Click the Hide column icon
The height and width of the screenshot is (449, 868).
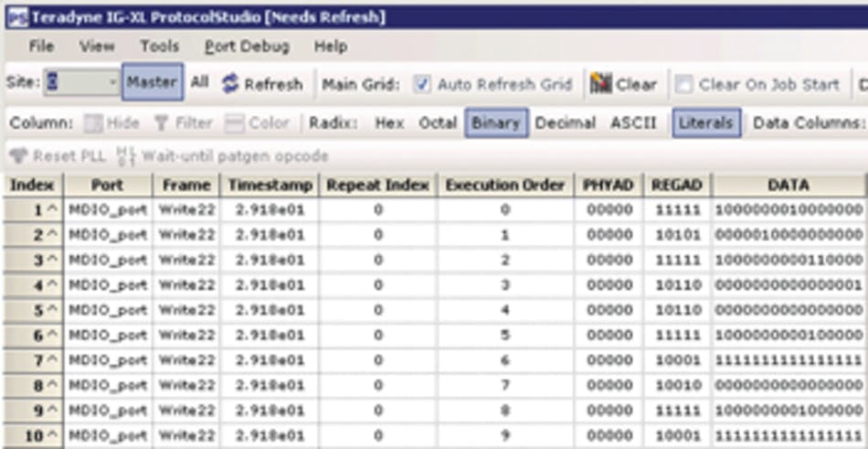[92, 123]
